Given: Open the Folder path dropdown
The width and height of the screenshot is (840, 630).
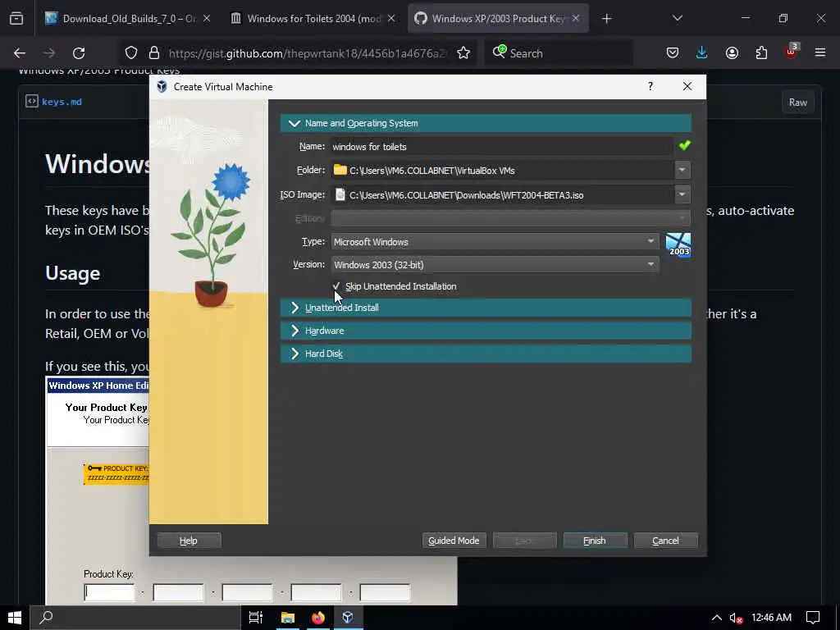Looking at the screenshot, I should (x=682, y=170).
